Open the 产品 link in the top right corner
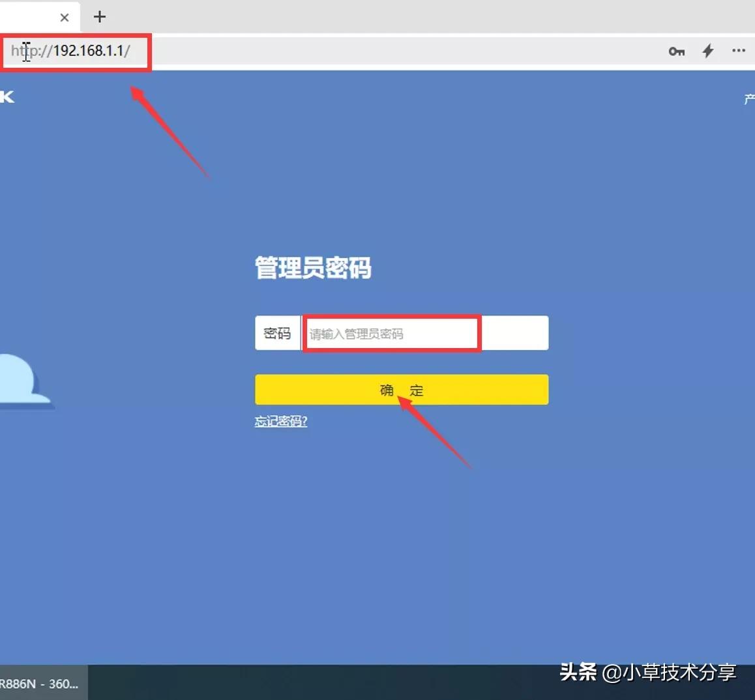Screen dimensions: 755x700 (x=748, y=98)
